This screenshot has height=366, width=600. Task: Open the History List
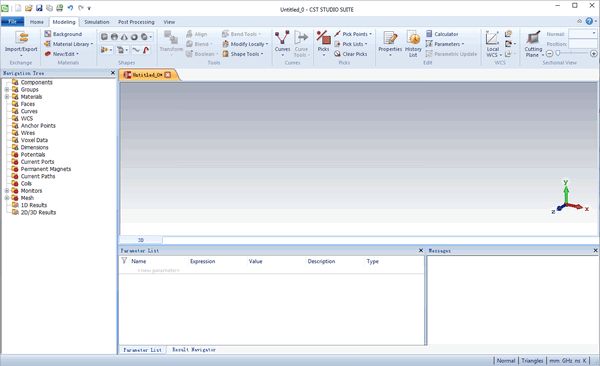pyautogui.click(x=413, y=43)
